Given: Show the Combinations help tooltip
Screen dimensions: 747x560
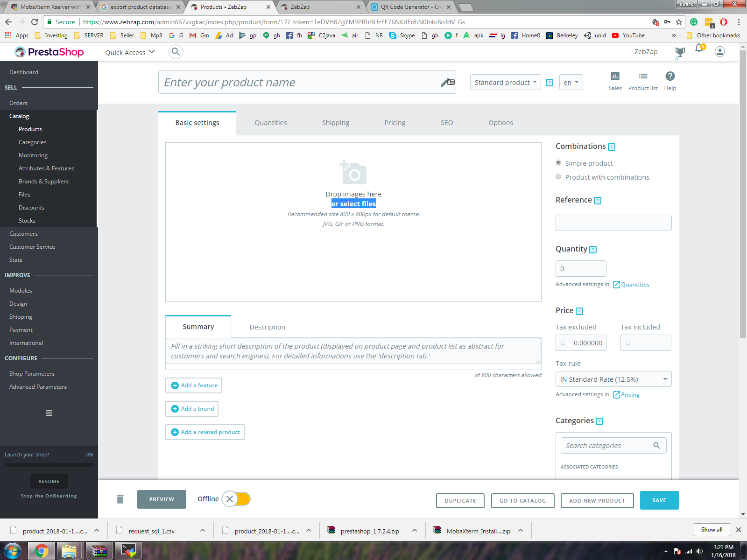Looking at the screenshot, I should (612, 147).
